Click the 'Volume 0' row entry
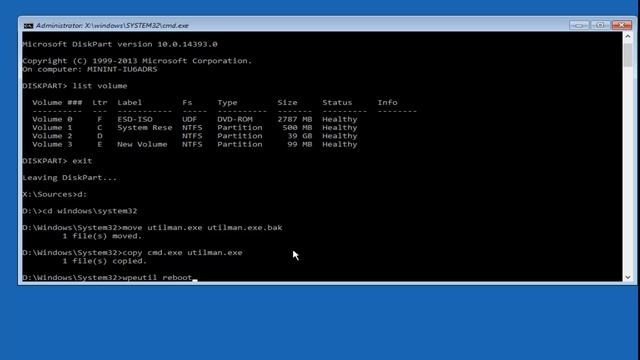The width and height of the screenshot is (640, 360). click(x=52, y=119)
